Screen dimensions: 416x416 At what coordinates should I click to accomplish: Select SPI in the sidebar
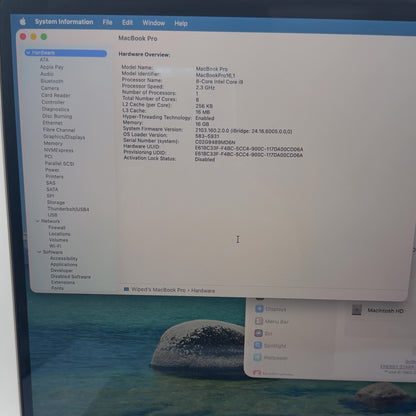[x=50, y=196]
